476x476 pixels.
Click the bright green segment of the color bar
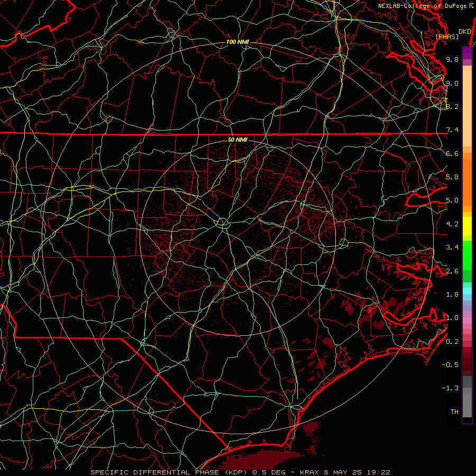click(467, 255)
